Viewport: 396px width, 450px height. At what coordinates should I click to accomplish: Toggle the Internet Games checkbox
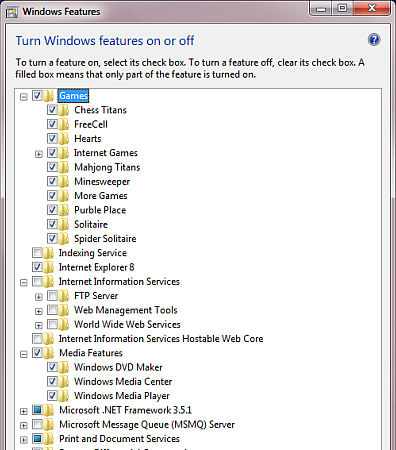[52, 153]
